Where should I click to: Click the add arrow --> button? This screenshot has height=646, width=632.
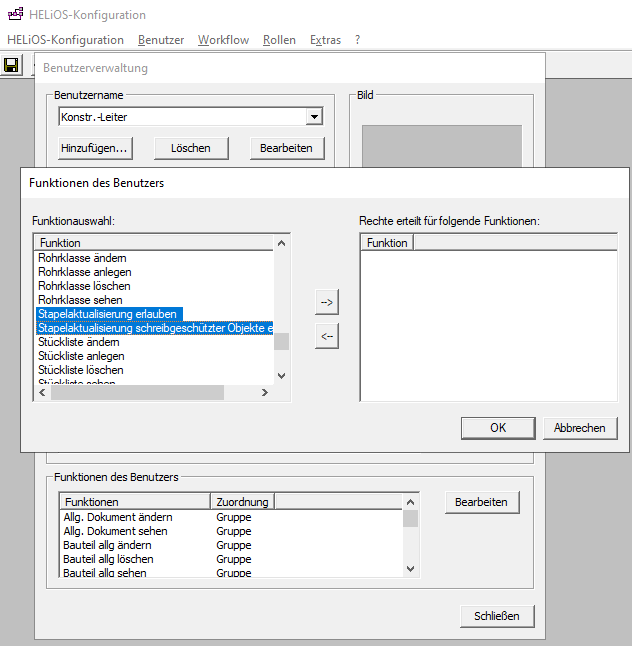click(327, 302)
